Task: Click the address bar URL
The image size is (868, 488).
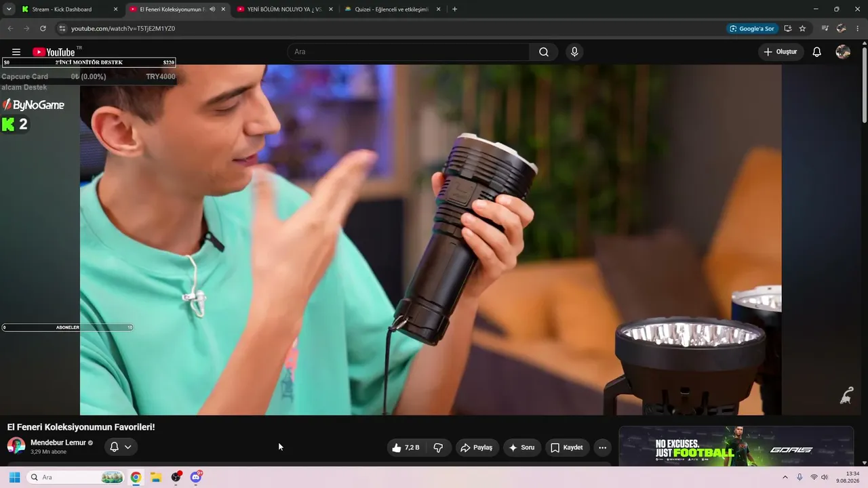Action: pyautogui.click(x=123, y=28)
